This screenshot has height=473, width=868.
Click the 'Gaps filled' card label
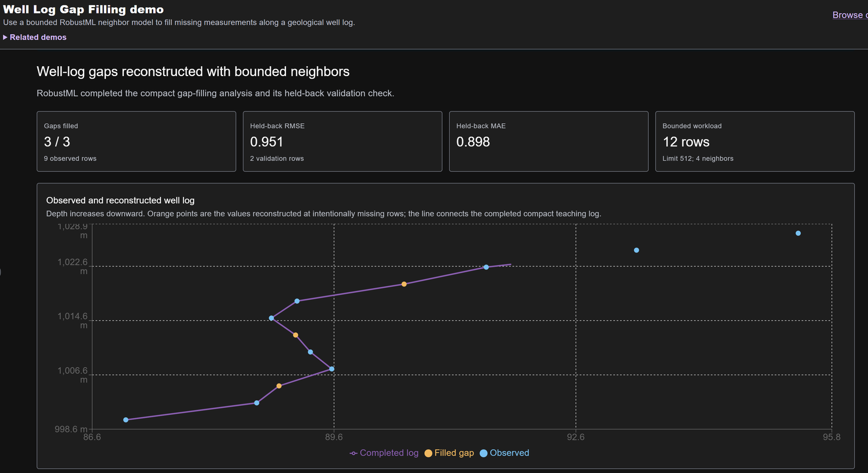tap(61, 126)
